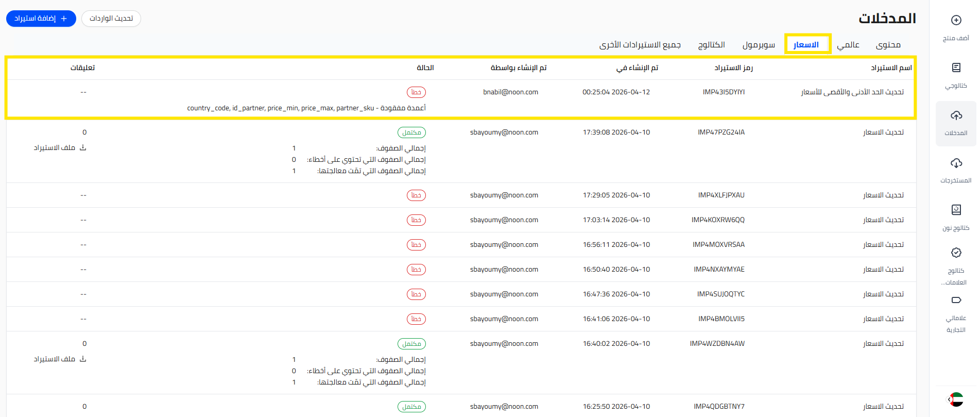980x417 pixels.
Task: Click the Add Product plus icon in sidebar
Action: 956,21
